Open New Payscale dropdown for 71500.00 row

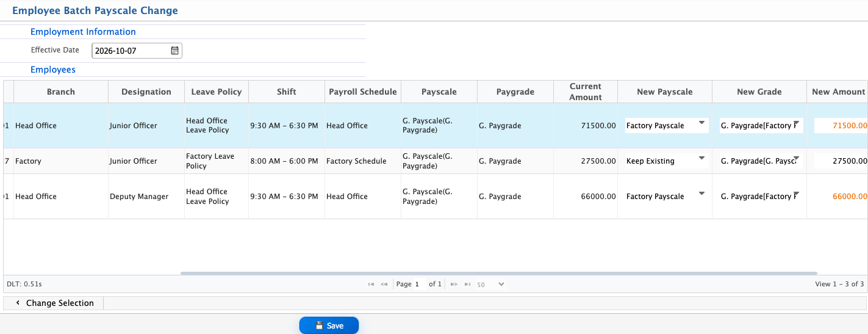click(665, 126)
